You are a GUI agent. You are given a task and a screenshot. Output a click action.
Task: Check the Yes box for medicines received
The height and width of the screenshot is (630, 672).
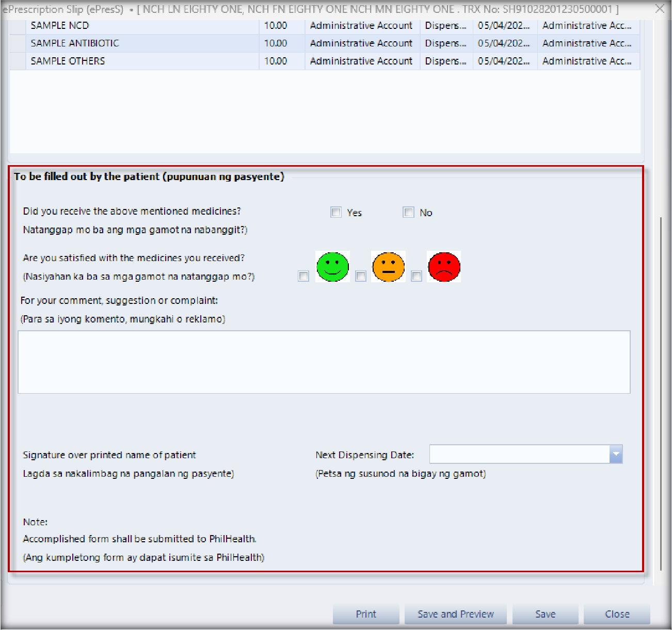[336, 213]
